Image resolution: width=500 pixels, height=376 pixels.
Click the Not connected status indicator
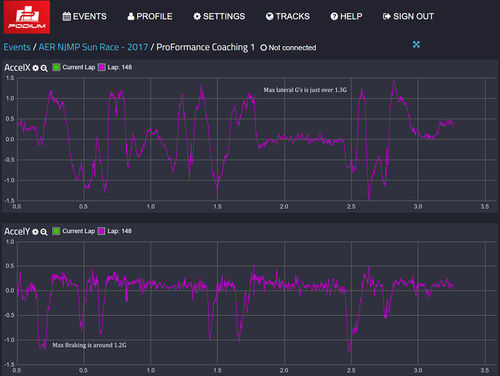point(288,48)
